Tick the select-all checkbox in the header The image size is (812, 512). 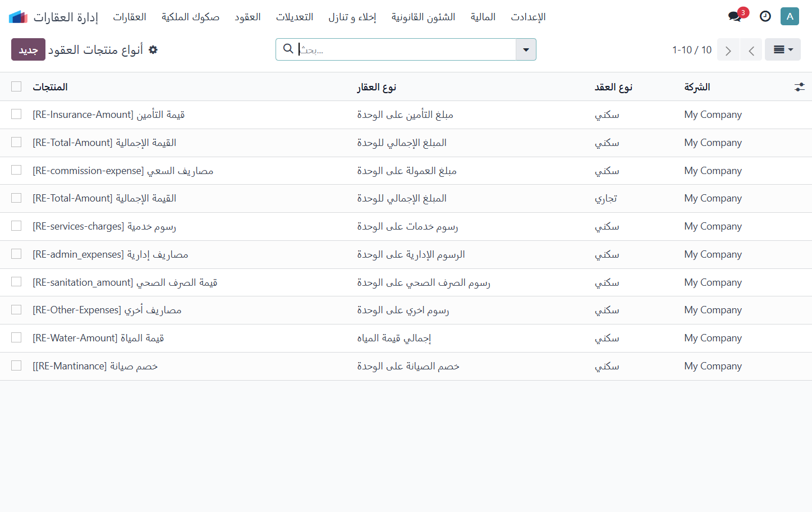tap(16, 86)
